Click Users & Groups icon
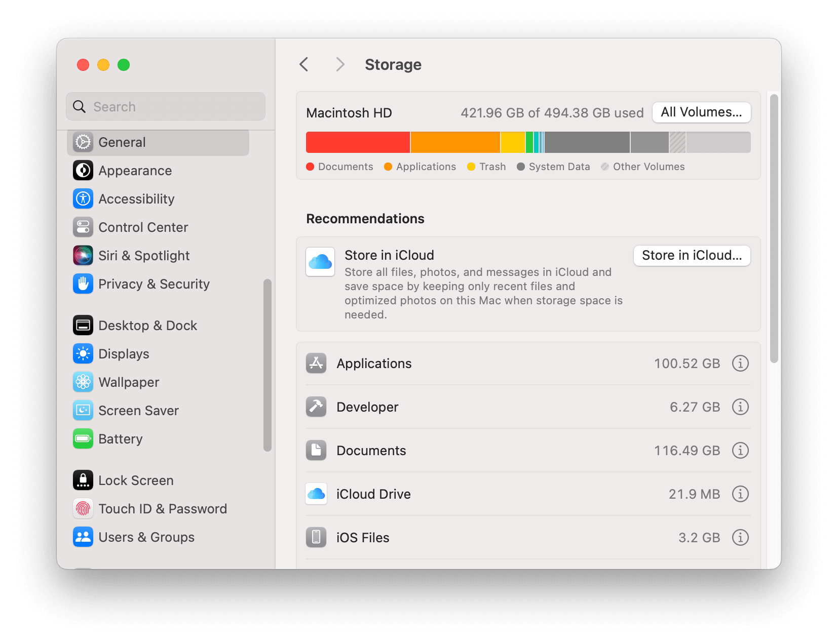838x644 pixels. pos(83,537)
